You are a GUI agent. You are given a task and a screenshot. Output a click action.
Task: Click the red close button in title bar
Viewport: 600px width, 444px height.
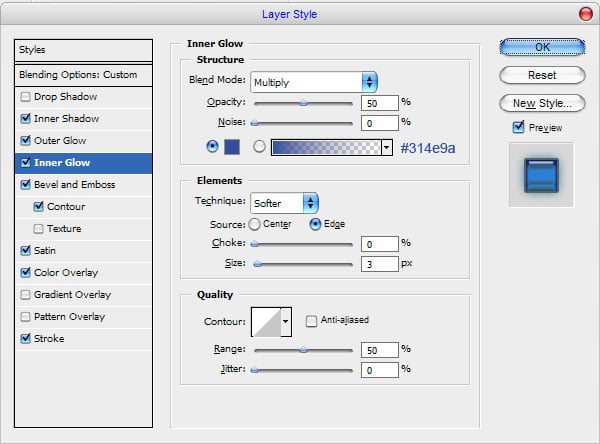(584, 13)
